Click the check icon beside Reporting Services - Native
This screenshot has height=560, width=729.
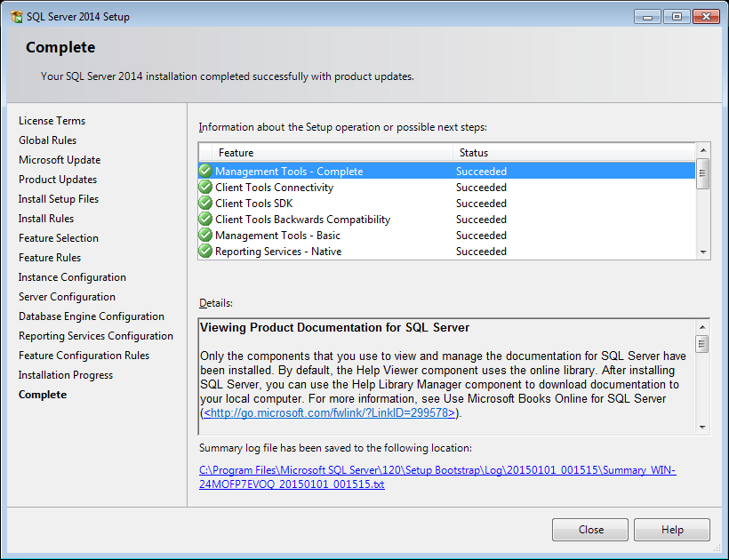(x=205, y=251)
